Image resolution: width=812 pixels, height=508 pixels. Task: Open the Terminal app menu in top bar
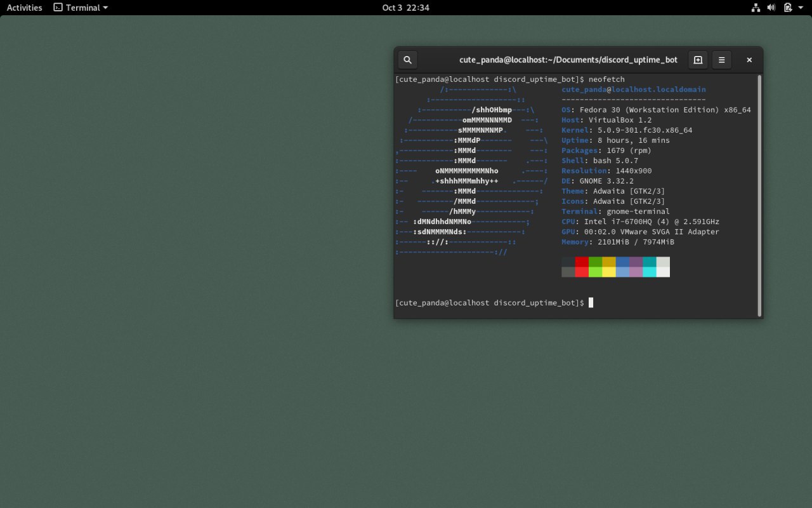[x=81, y=8]
